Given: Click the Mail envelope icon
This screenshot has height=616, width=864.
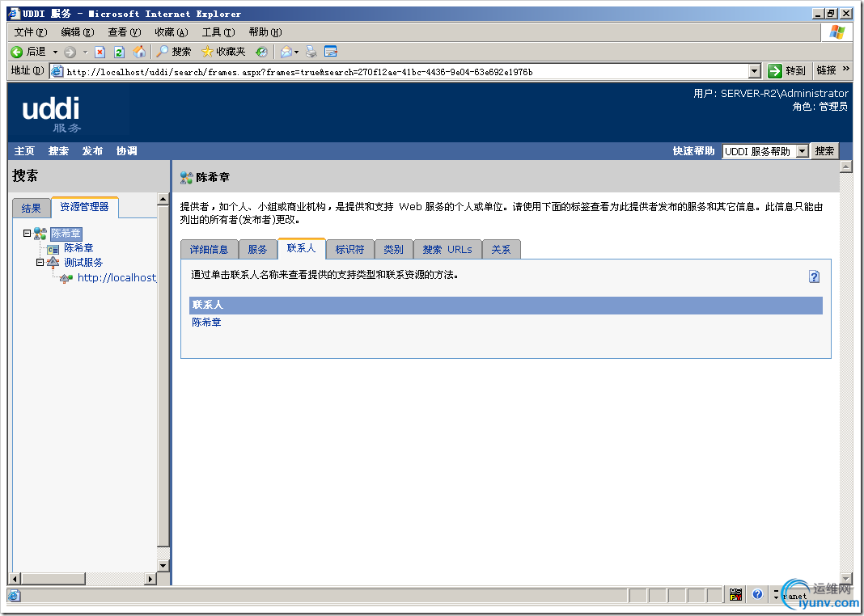Looking at the screenshot, I should (286, 52).
